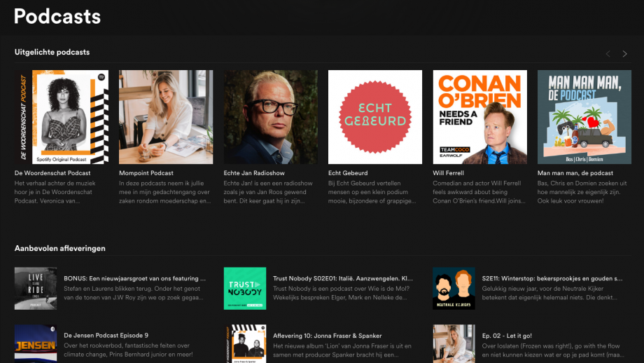644x363 pixels.
Task: Go back with left carousel arrow
Action: coord(608,54)
